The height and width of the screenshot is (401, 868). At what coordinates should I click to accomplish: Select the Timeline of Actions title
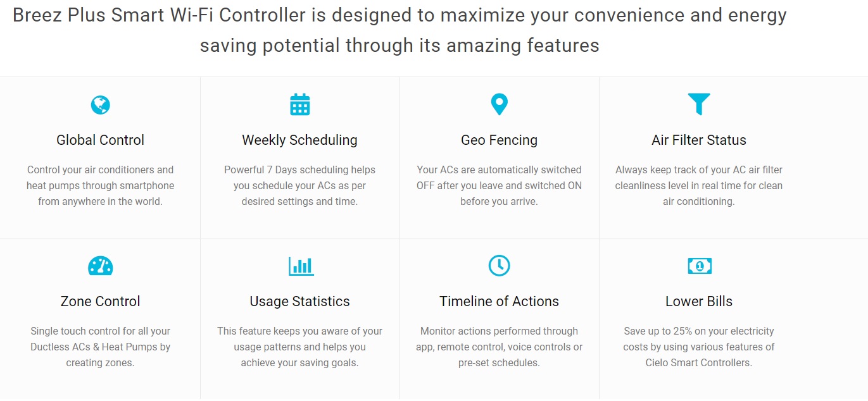tap(499, 301)
